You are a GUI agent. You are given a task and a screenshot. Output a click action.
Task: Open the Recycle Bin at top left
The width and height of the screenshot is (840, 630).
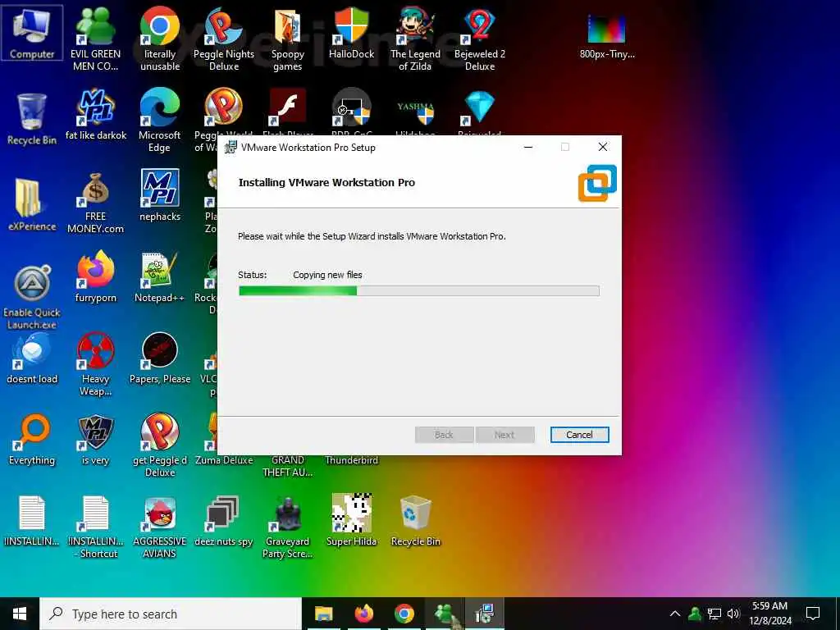click(32, 119)
